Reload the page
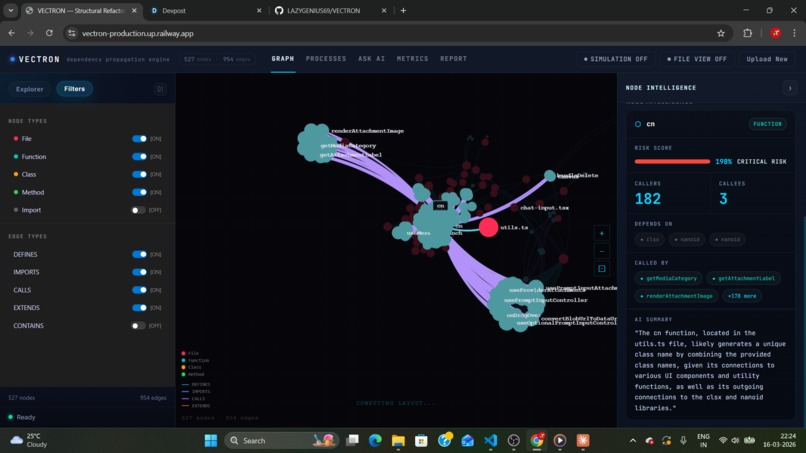 pos(49,33)
